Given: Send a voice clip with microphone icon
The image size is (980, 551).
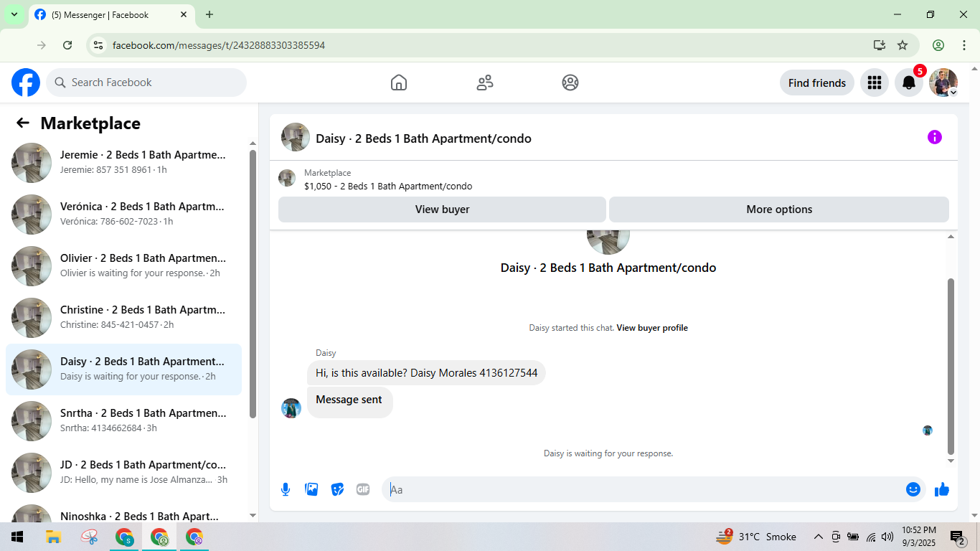Looking at the screenshot, I should (286, 489).
